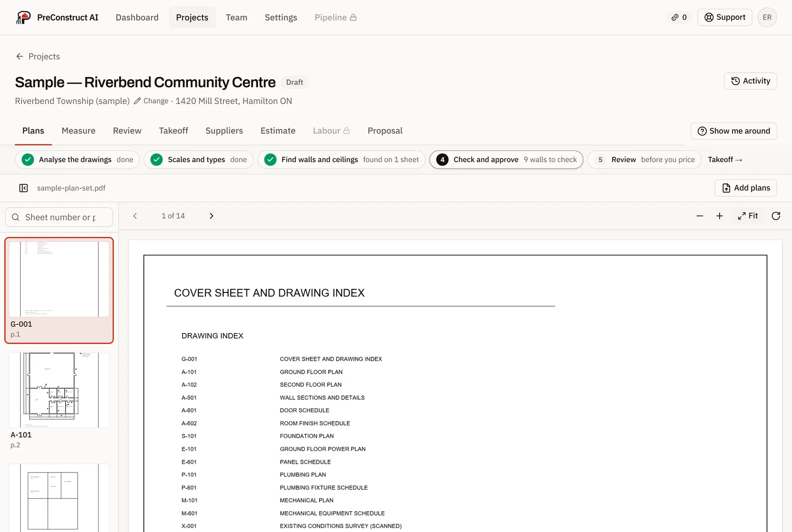Open the Dashboard nav item
792x532 pixels.
(137, 17)
